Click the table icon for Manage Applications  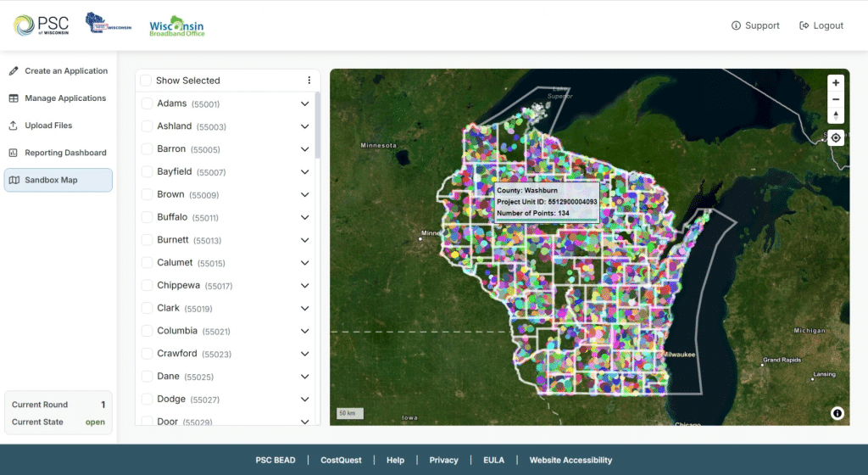(14, 98)
